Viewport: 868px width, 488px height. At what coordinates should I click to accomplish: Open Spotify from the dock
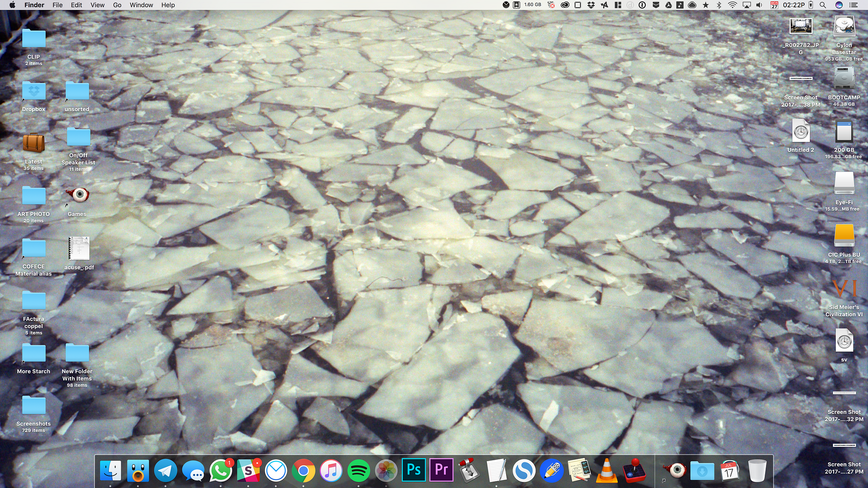(358, 471)
